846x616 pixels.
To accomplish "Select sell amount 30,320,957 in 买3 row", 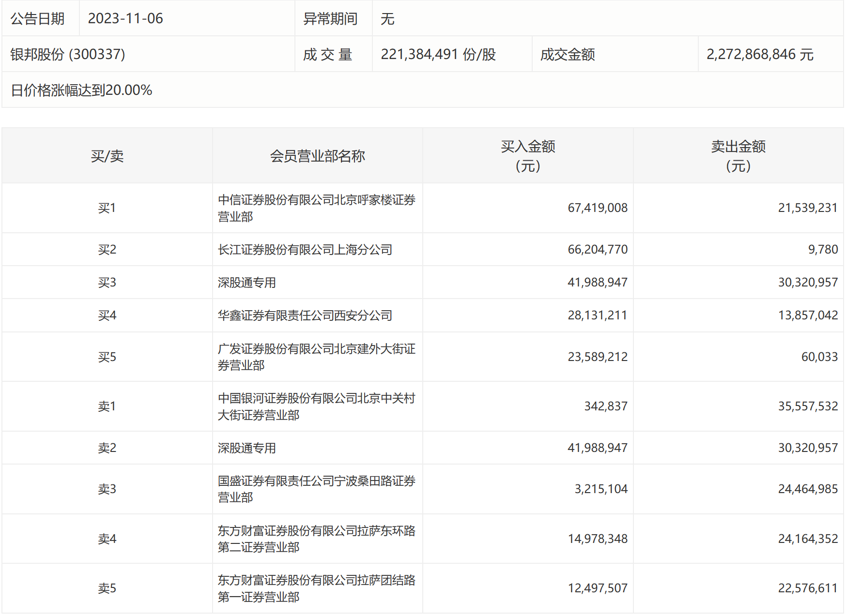I will [808, 282].
